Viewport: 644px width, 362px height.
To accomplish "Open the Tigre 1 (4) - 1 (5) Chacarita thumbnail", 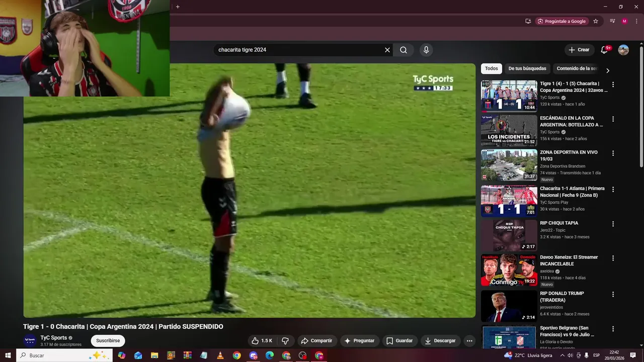I will pos(509,96).
